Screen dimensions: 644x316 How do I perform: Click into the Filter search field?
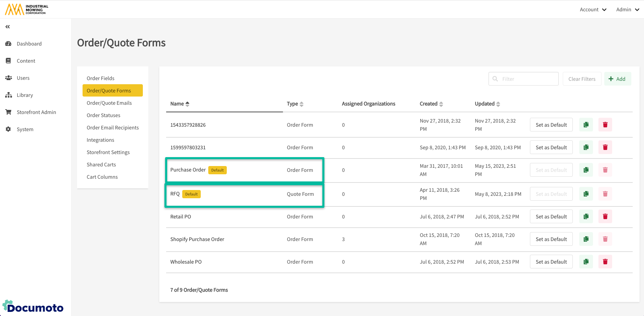pyautogui.click(x=528, y=79)
